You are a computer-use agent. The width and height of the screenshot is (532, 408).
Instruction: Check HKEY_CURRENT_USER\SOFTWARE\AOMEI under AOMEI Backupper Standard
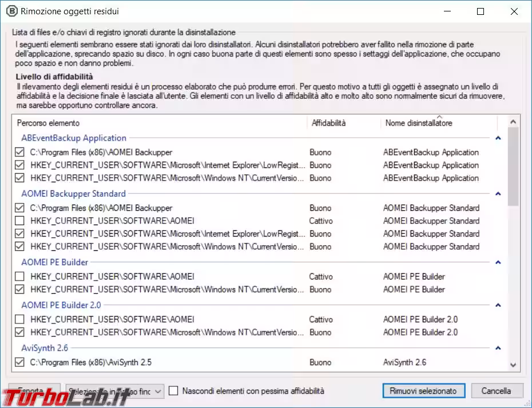(20, 221)
